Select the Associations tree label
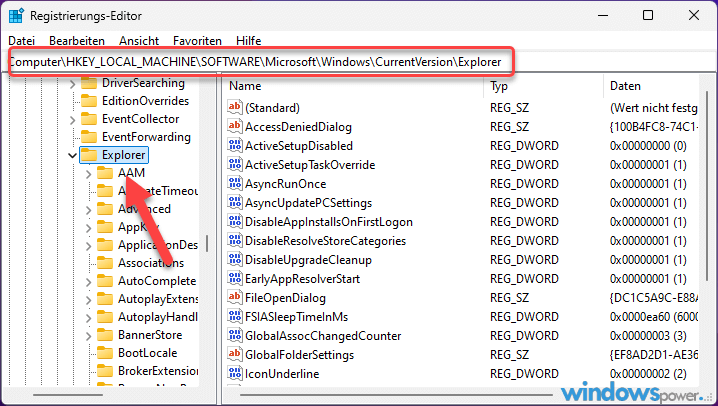The image size is (718, 406). [151, 263]
